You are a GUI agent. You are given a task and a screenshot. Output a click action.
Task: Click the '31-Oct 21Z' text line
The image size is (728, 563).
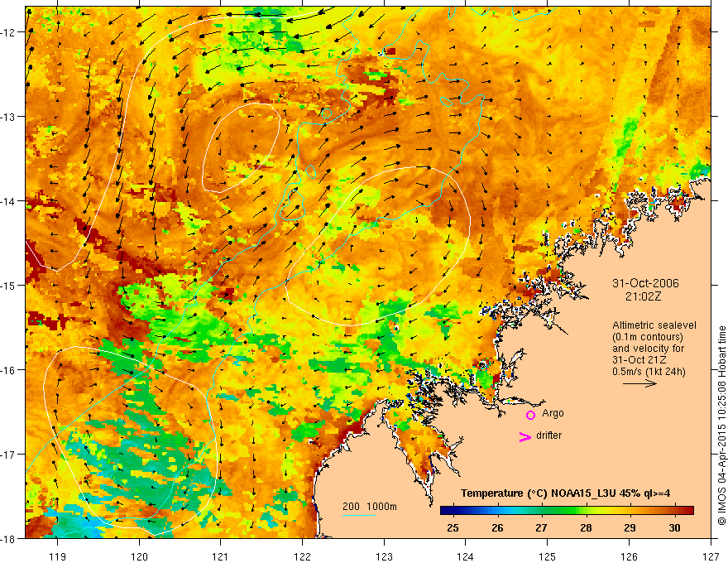click(x=639, y=360)
